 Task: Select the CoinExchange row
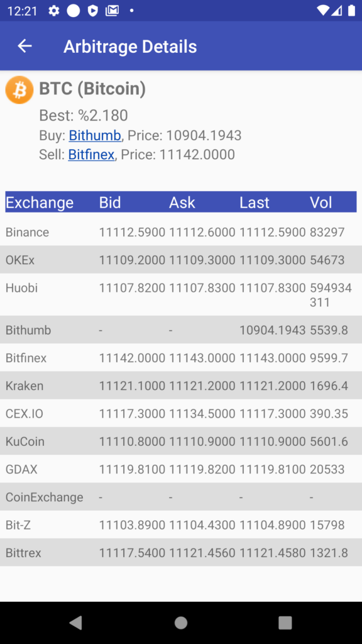point(181,497)
